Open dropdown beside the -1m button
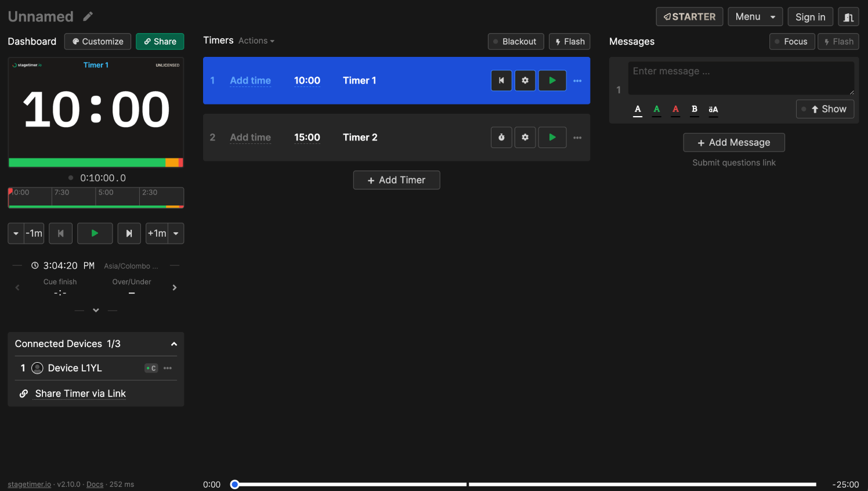Image resolution: width=868 pixels, height=491 pixels. (x=16, y=233)
